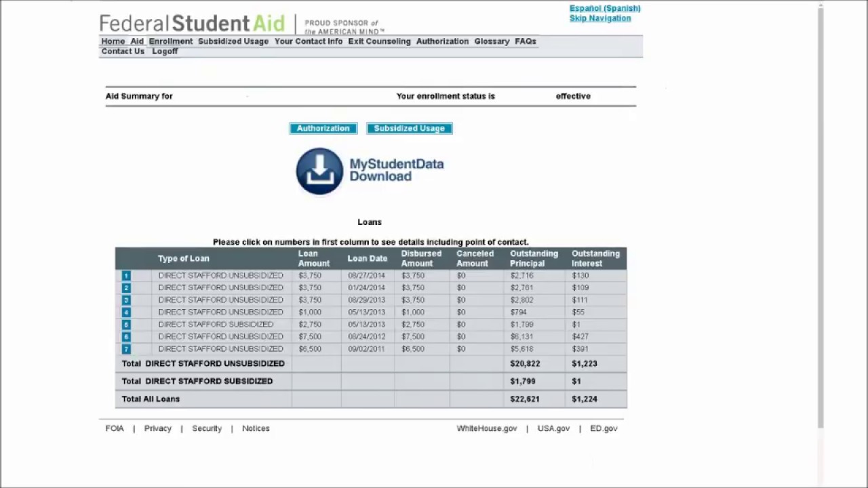The width and height of the screenshot is (868, 488).
Task: Click Total DIRECT STAFFORD SUBSIDIZED row label
Action: coord(197,382)
